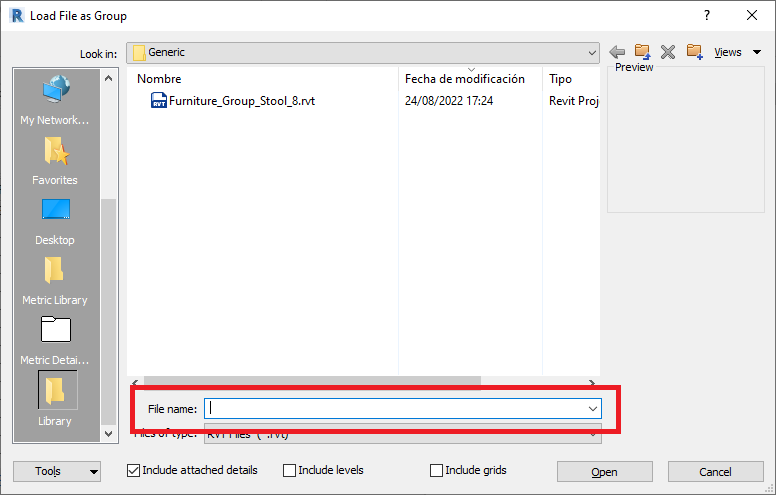Enable Include levels checkbox
The height and width of the screenshot is (495, 776).
point(290,470)
